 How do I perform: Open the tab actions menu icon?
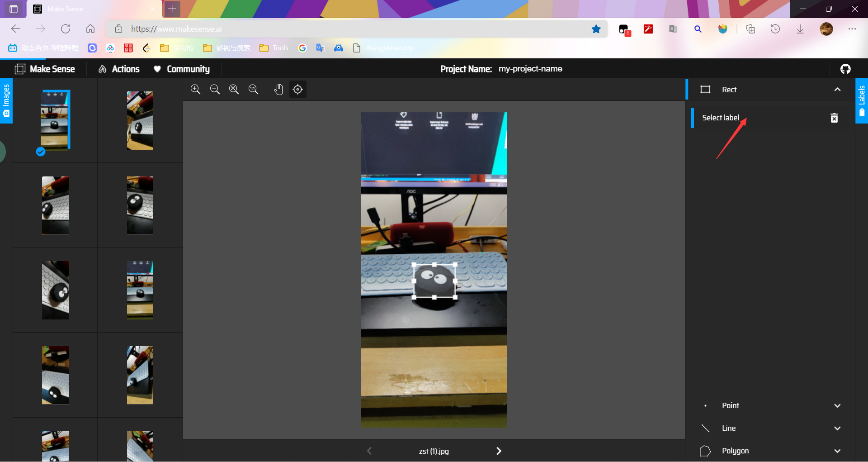(14, 9)
